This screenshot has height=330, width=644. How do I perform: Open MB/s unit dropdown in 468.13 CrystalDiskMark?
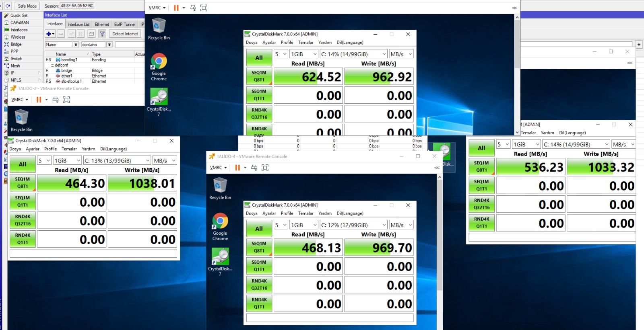(401, 225)
